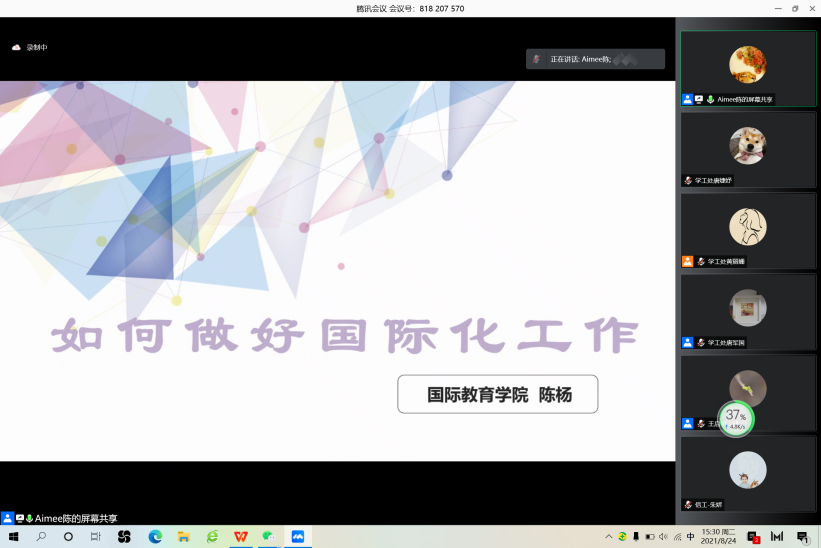821x548 pixels.
Task: Toggle the system volume icon in the tray
Action: pyautogui.click(x=663, y=537)
